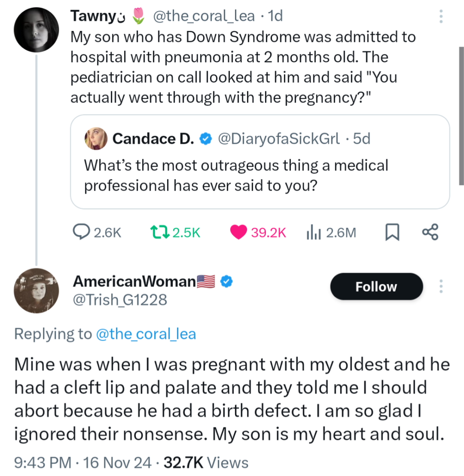Click the page scrollbar on right edge
Image resolution: width=464 pixels, height=476 pixels.
coord(461,116)
